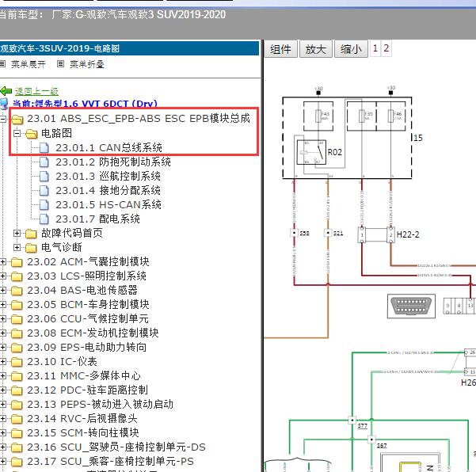This screenshot has width=476, height=472.
Task: Select 23.11 MMC-多媒体中心
Action: [84, 376]
